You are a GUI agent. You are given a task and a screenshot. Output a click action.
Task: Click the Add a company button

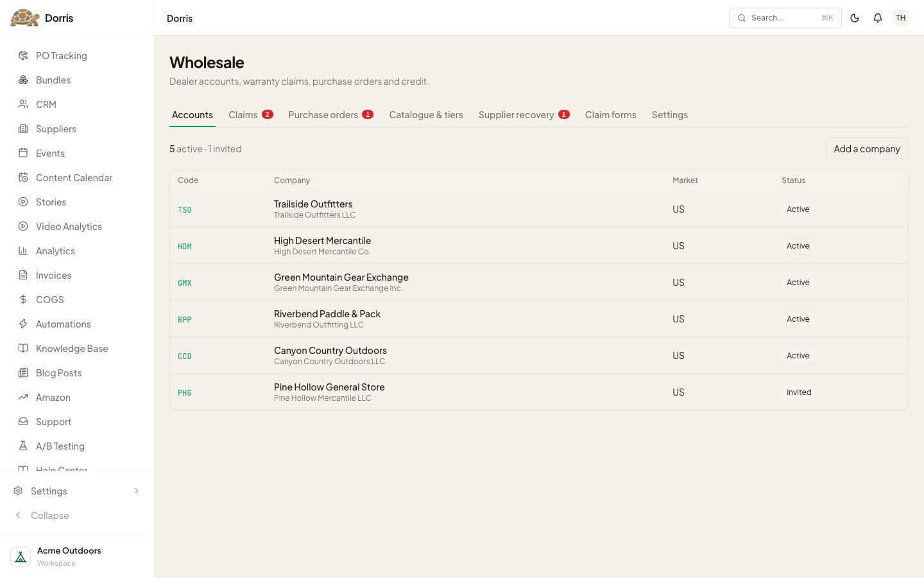867,148
